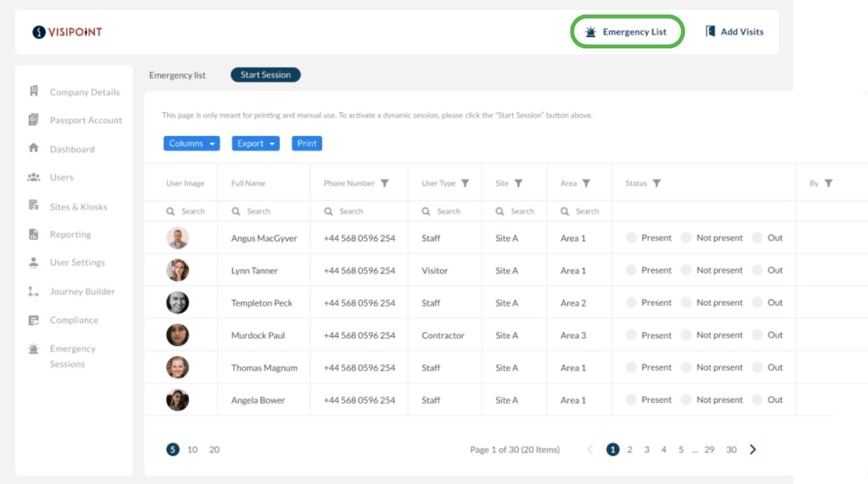Click the Phone Number column filter icon

(385, 184)
